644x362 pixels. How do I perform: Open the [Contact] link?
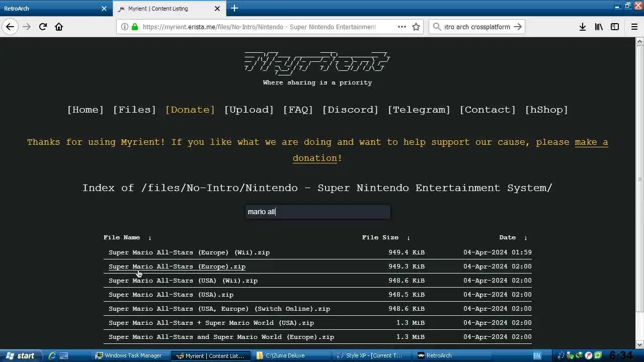(488, 110)
